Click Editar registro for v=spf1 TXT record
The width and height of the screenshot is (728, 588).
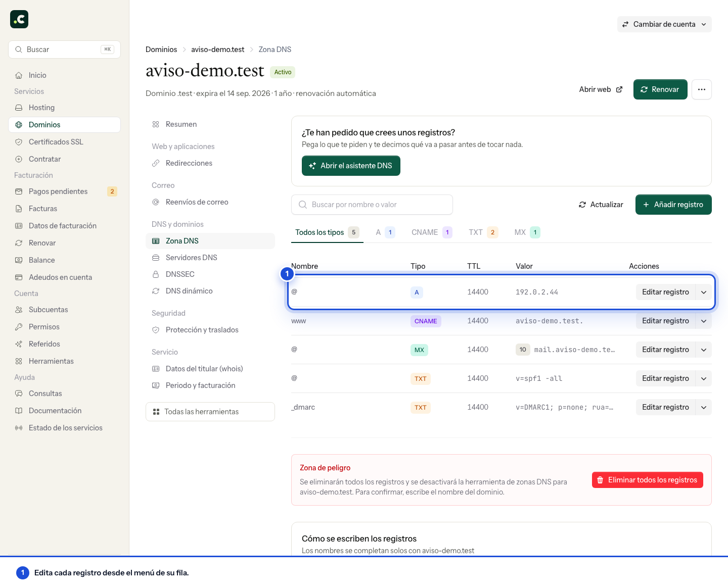(665, 378)
